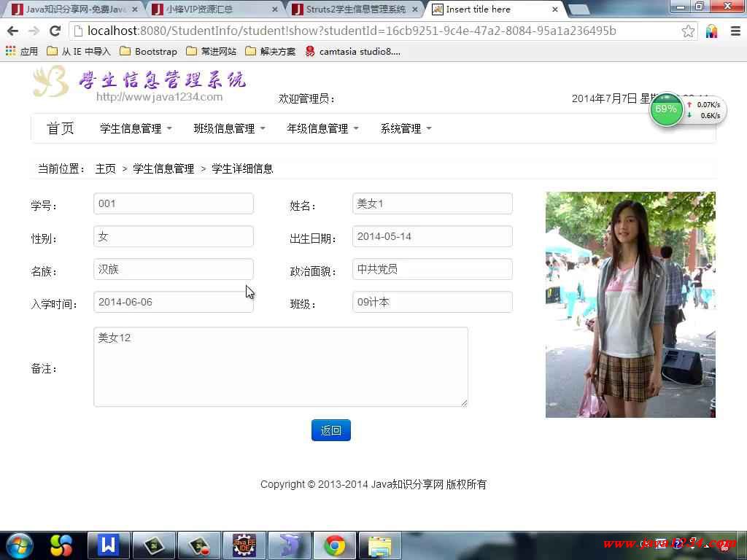Reload the page with the refresh icon

pyautogui.click(x=55, y=31)
